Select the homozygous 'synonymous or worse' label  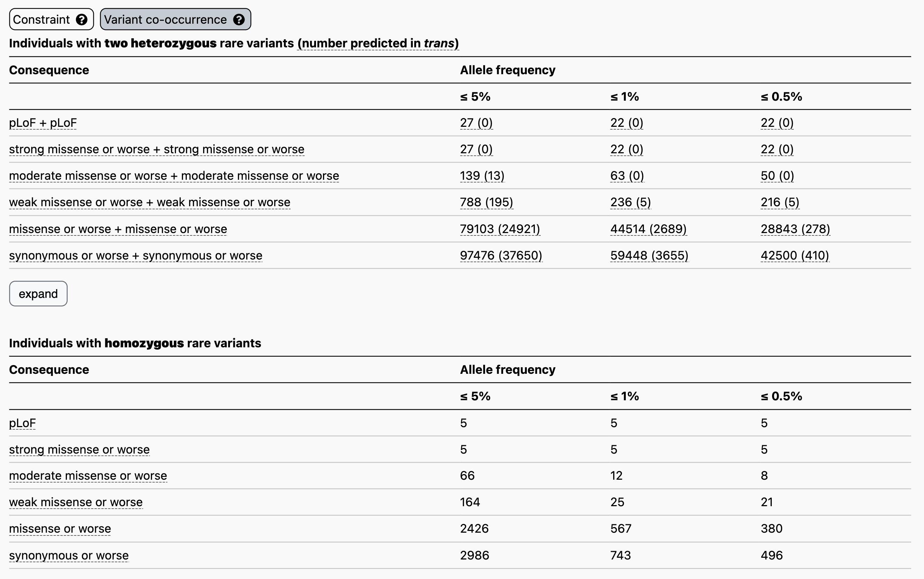69,555
